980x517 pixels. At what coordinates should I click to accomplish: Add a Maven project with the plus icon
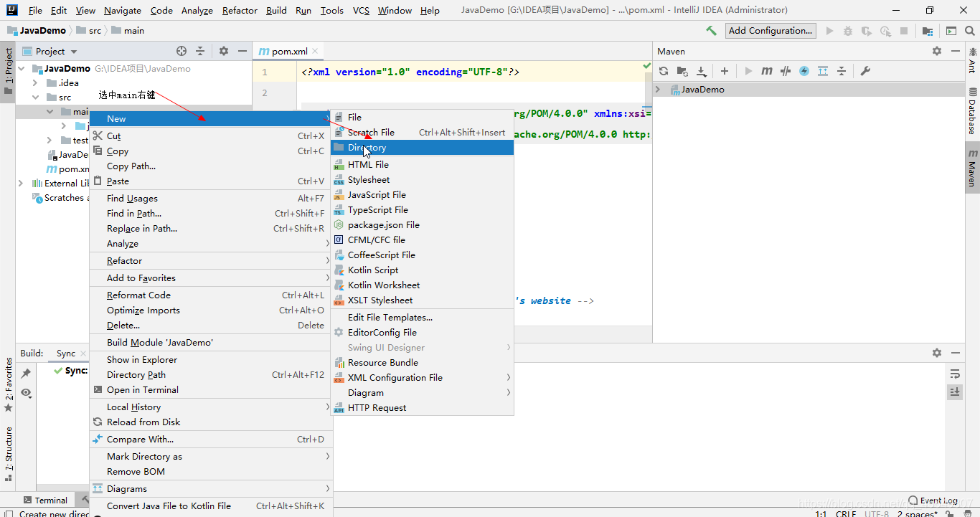pyautogui.click(x=725, y=71)
